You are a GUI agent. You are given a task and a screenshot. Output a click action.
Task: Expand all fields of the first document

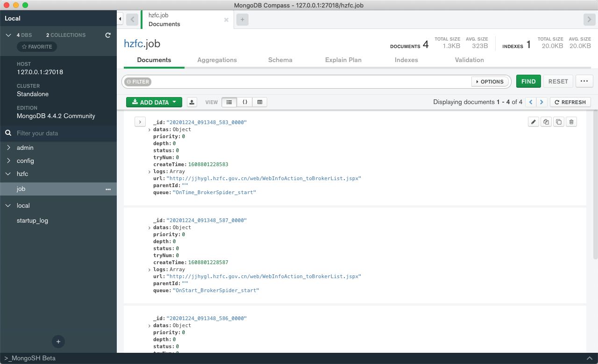pyautogui.click(x=140, y=122)
